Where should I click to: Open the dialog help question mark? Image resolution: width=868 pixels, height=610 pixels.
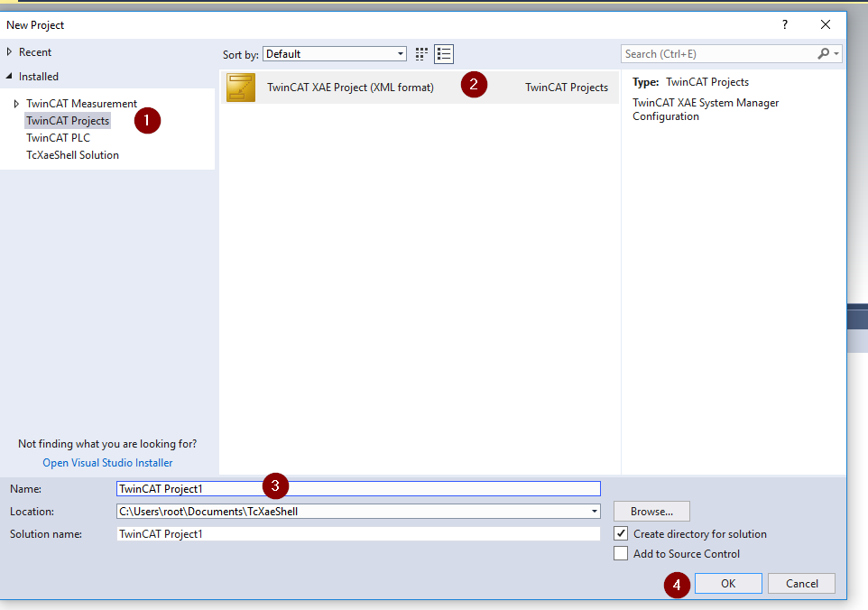(x=784, y=24)
